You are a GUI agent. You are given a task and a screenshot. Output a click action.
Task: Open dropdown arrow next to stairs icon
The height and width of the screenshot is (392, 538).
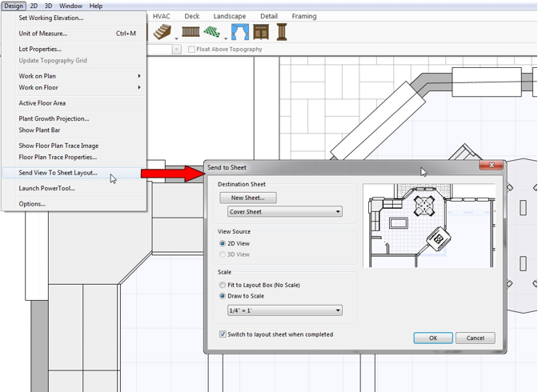(176, 38)
